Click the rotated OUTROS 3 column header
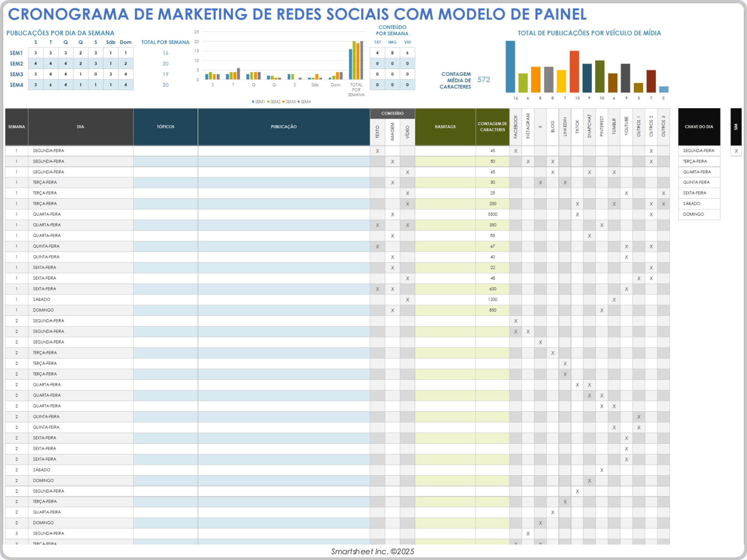 [663, 127]
